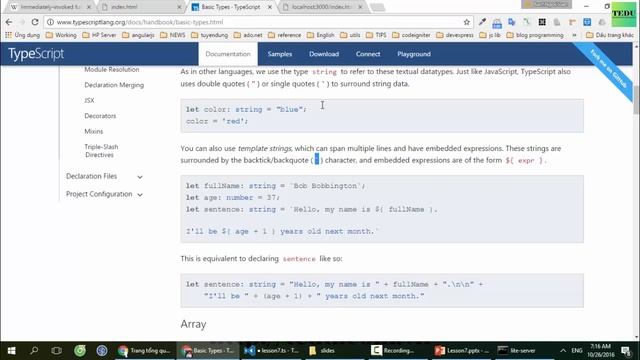The height and width of the screenshot is (360, 640).
Task: Open the Chrome Trang tổng qu... taskbar item
Action: click(144, 351)
